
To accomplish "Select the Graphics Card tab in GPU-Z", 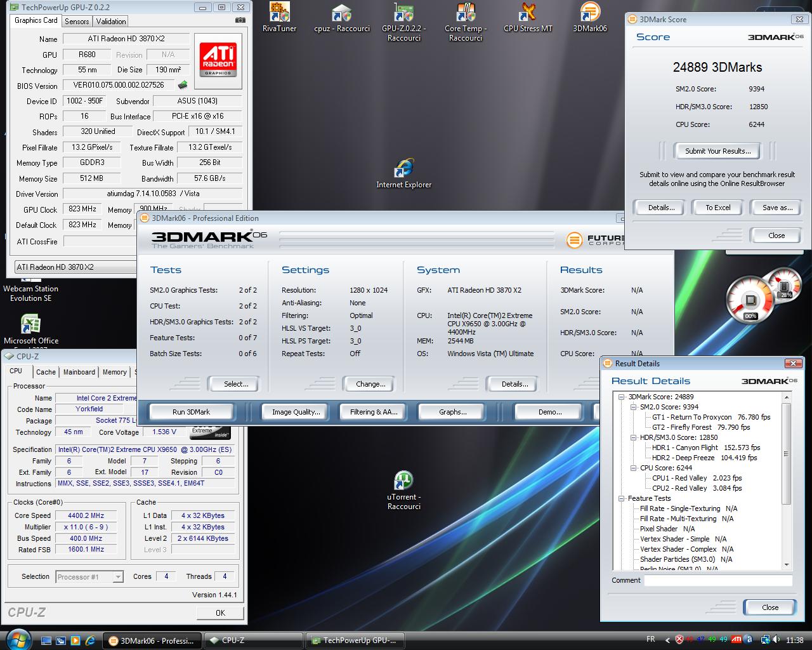I will (36, 20).
